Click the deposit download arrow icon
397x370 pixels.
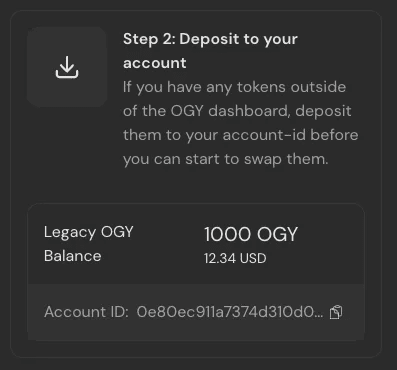(x=67, y=67)
